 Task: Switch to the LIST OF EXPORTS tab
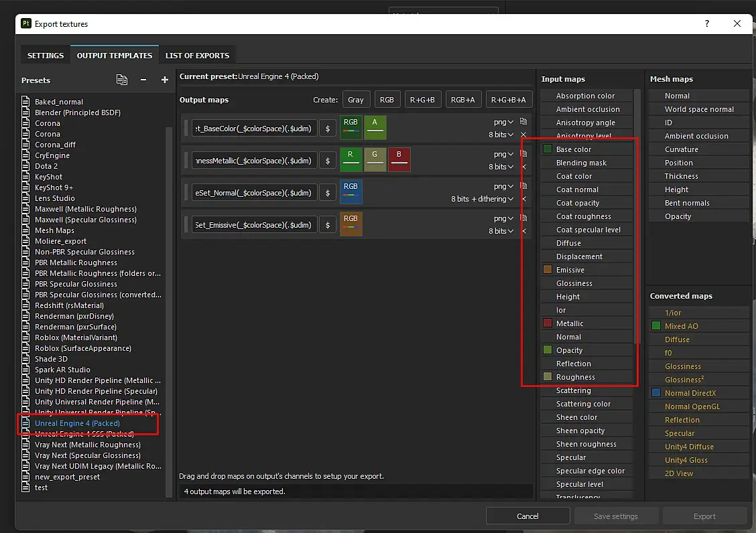[x=197, y=56]
